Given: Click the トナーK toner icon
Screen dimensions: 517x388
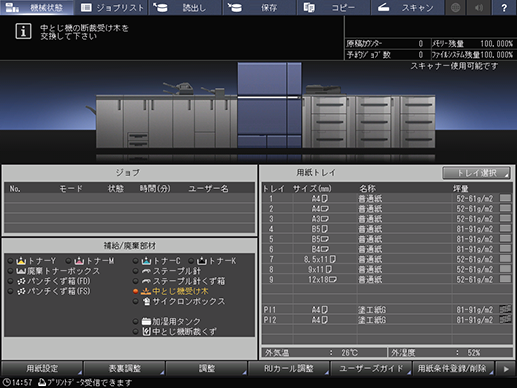Looking at the screenshot, I should click(202, 261).
